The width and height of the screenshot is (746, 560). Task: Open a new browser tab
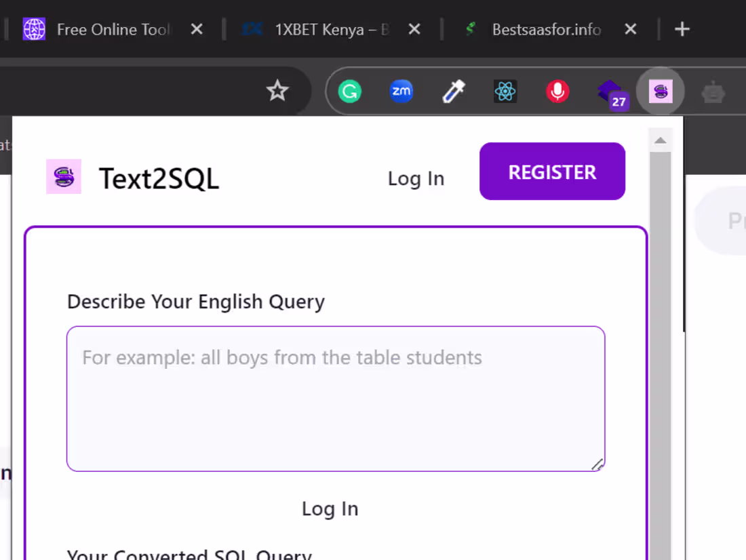tap(682, 28)
